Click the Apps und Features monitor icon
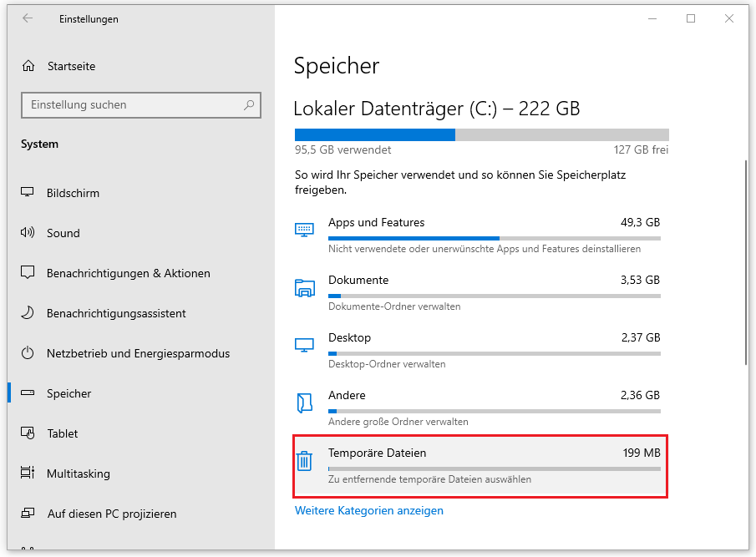 tap(305, 229)
